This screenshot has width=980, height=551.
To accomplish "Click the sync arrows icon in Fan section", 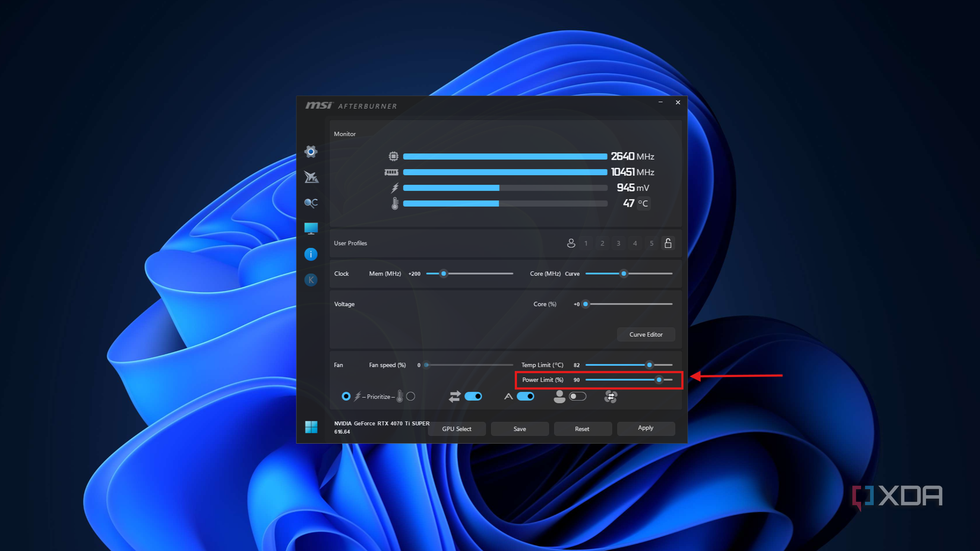I will (x=455, y=397).
